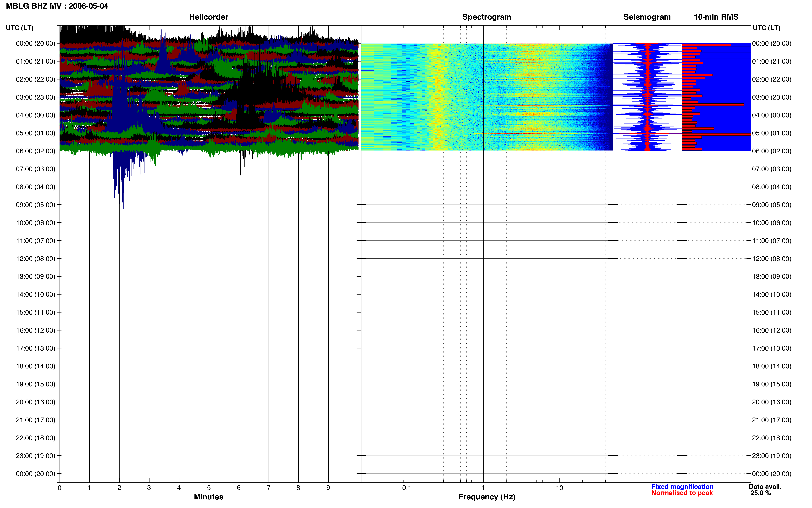Click left axis label '23:00 (19:00)'

36,456
